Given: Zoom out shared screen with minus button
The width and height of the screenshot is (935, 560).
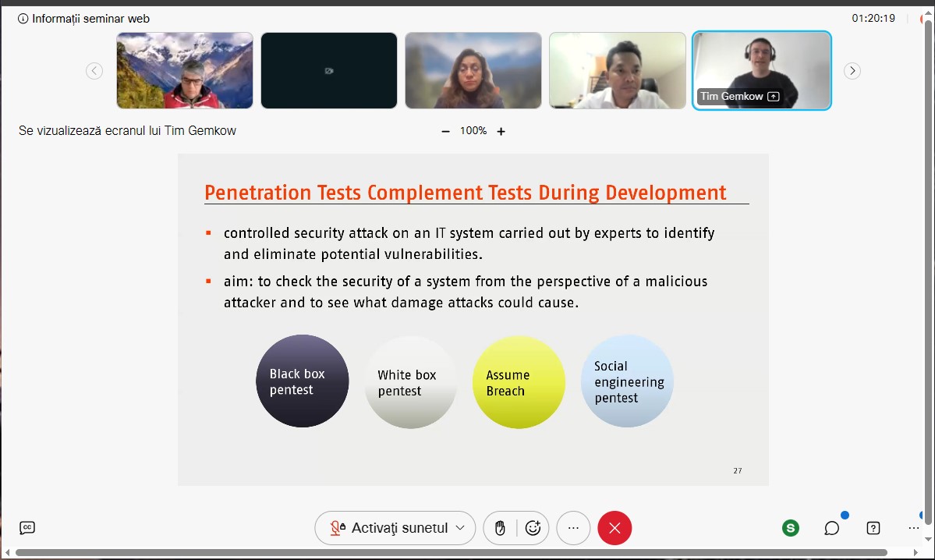Looking at the screenshot, I should click(x=446, y=132).
